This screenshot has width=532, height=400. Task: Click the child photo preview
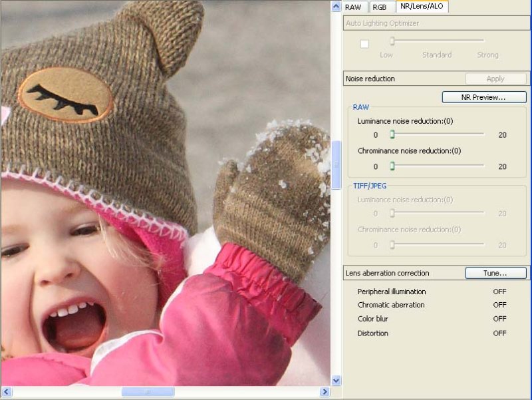tap(166, 193)
